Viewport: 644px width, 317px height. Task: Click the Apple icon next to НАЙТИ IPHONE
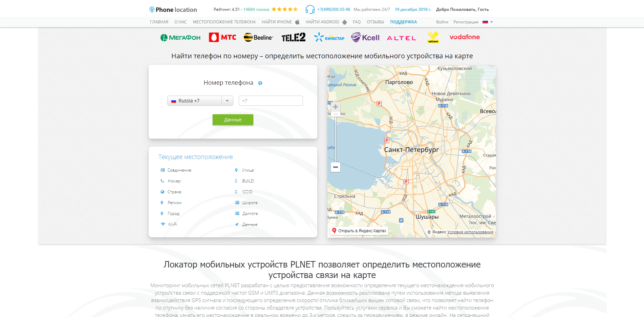[297, 22]
